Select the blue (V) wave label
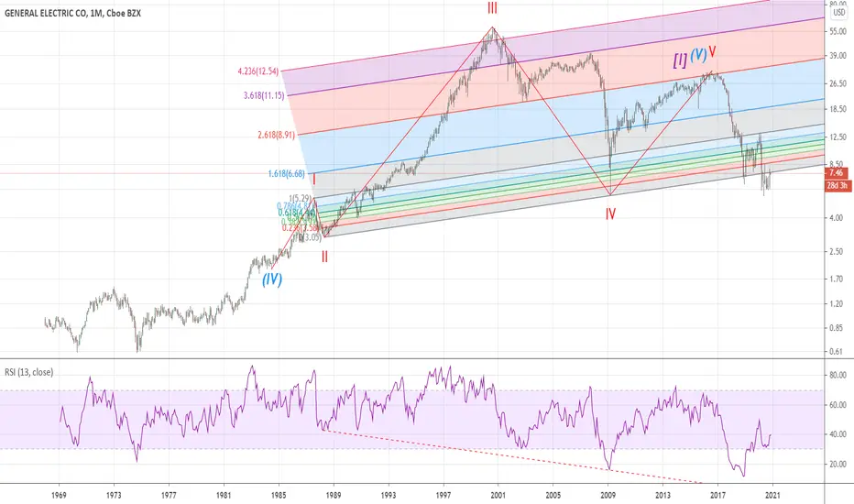Viewport: 854px width, 504px height. tap(698, 54)
